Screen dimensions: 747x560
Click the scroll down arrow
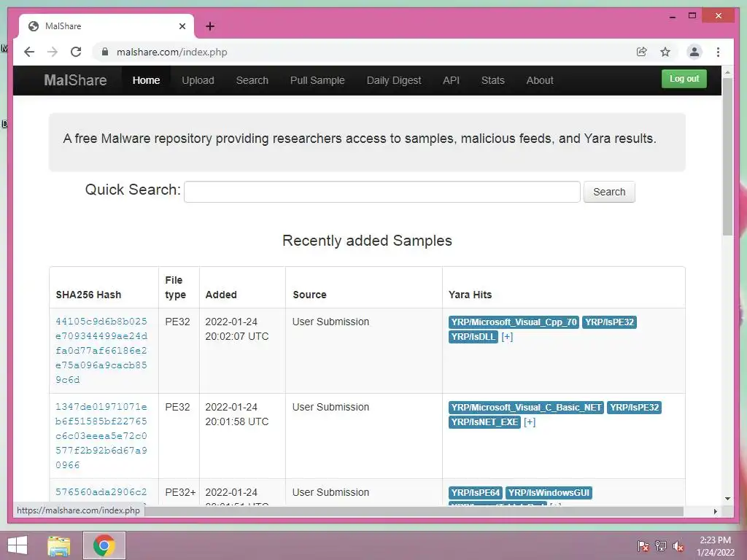tap(727, 499)
